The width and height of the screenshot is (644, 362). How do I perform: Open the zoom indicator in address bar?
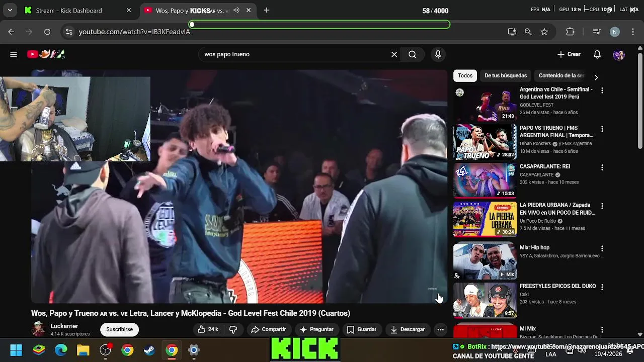528,32
